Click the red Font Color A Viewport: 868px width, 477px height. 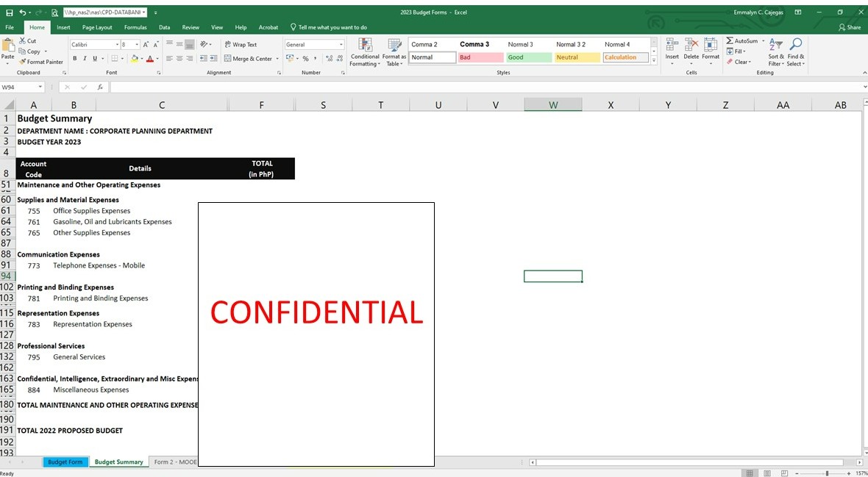[x=150, y=59]
